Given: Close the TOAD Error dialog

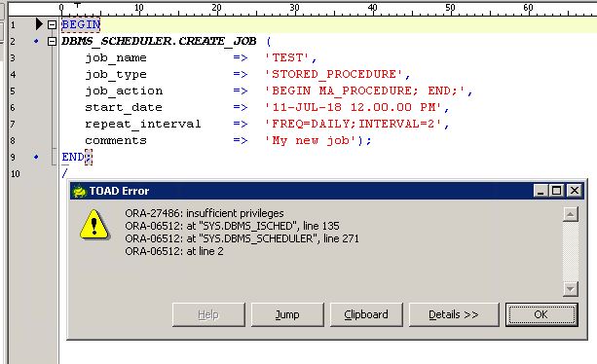Looking at the screenshot, I should tap(575, 190).
